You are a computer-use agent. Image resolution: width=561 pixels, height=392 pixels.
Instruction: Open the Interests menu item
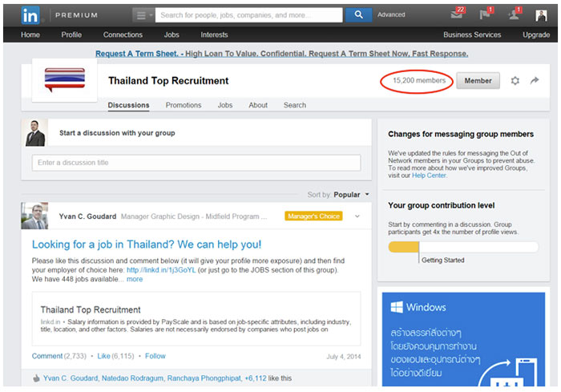214,34
